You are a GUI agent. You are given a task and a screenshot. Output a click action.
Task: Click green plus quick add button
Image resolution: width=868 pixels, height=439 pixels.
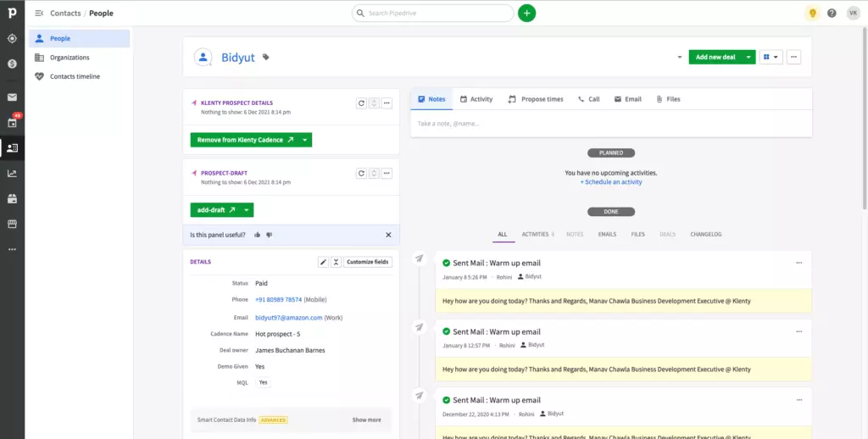pyautogui.click(x=526, y=13)
